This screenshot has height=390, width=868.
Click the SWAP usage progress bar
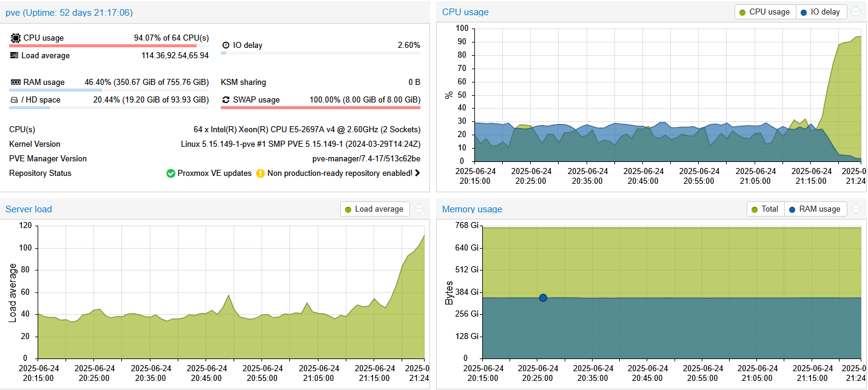[x=320, y=108]
